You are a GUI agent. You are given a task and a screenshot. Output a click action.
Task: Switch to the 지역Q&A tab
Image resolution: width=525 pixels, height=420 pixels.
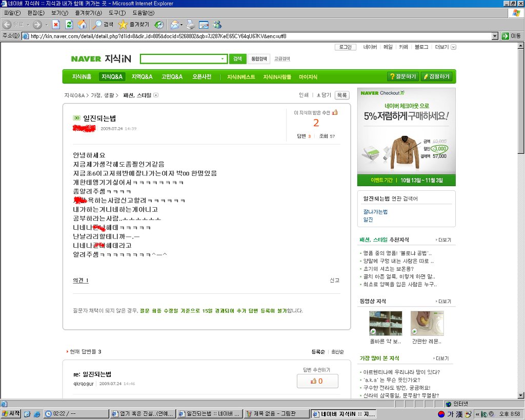[x=142, y=77]
